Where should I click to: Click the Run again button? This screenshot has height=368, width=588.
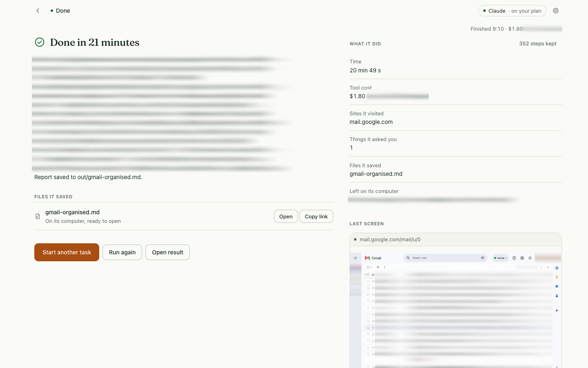122,252
